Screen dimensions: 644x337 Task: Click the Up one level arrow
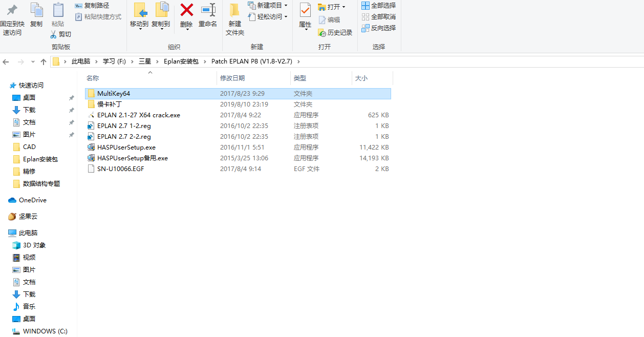click(x=44, y=61)
